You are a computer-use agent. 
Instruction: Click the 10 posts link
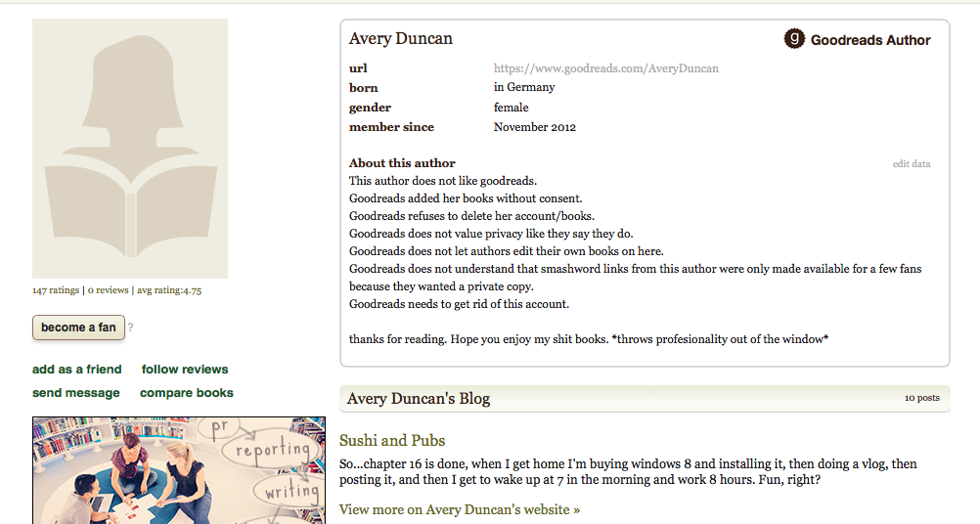click(x=922, y=398)
